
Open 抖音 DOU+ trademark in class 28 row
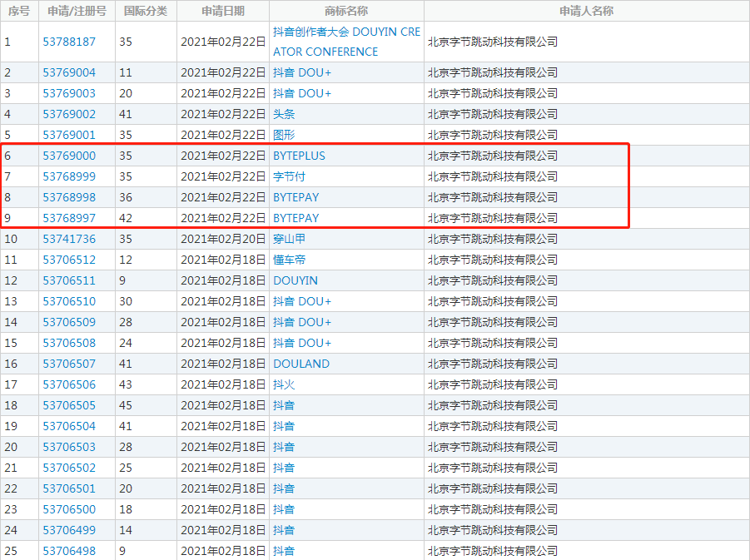pos(302,322)
